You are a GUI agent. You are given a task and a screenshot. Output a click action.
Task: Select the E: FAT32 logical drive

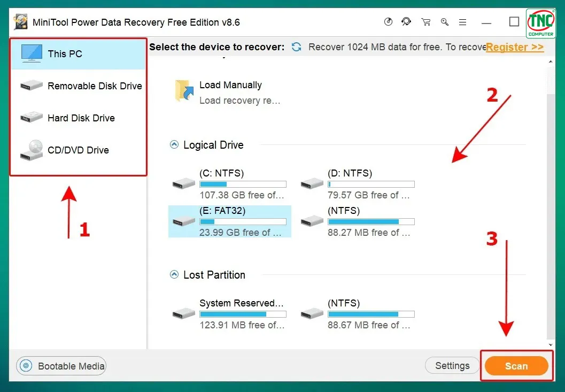[x=229, y=221]
